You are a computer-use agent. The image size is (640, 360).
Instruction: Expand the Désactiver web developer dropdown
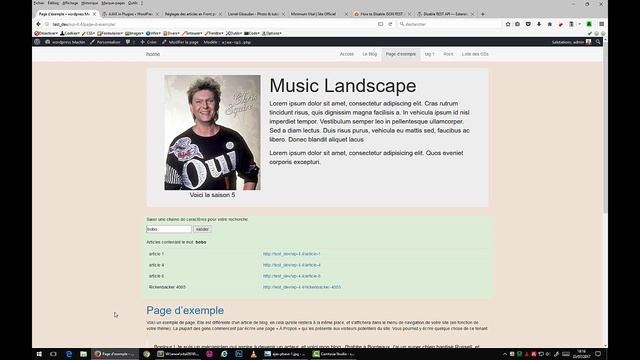46,33
